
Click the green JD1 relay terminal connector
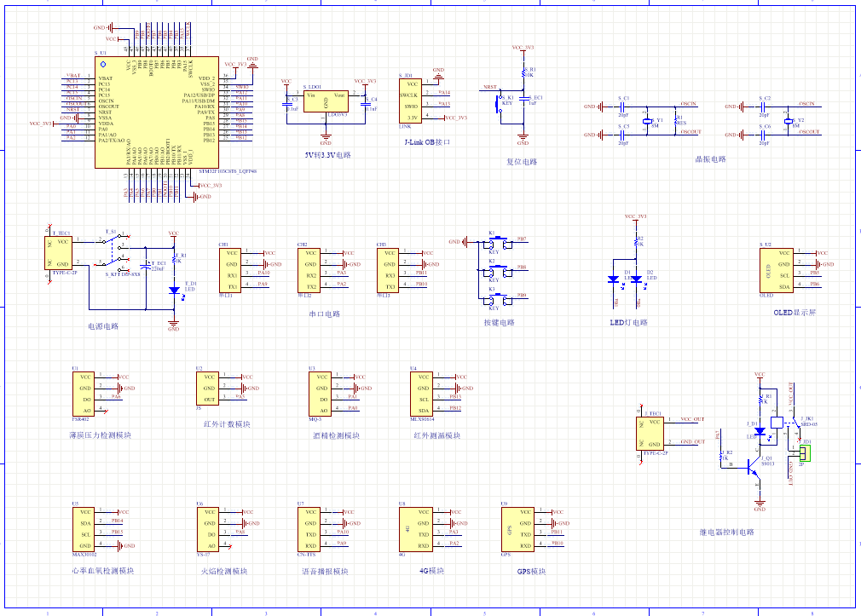point(804,452)
